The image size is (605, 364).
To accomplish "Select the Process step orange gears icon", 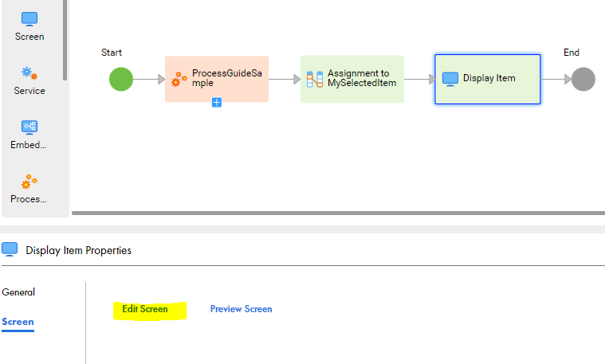I will tap(29, 182).
